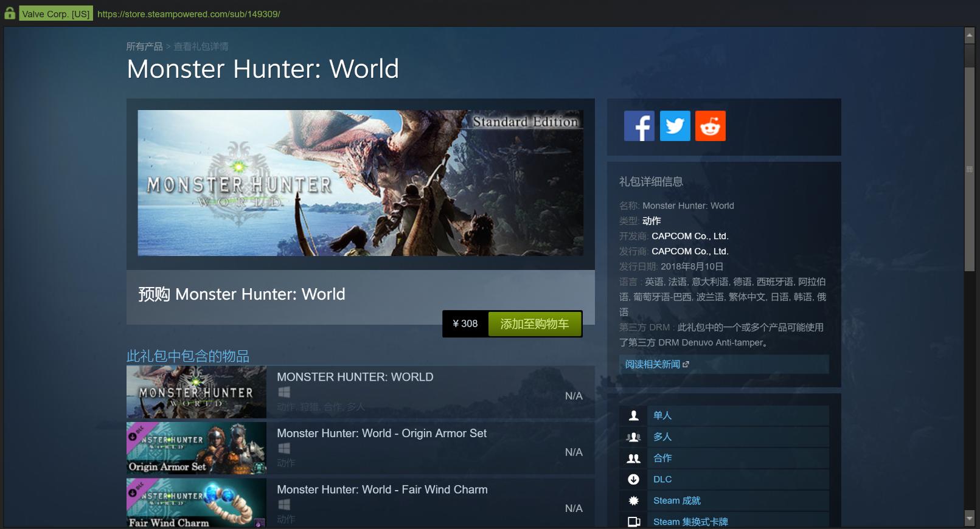Viewport: 980px width, 529px height.
Task: Click N/A price for MONSTER HUNTER: WORLD
Action: [x=574, y=396]
